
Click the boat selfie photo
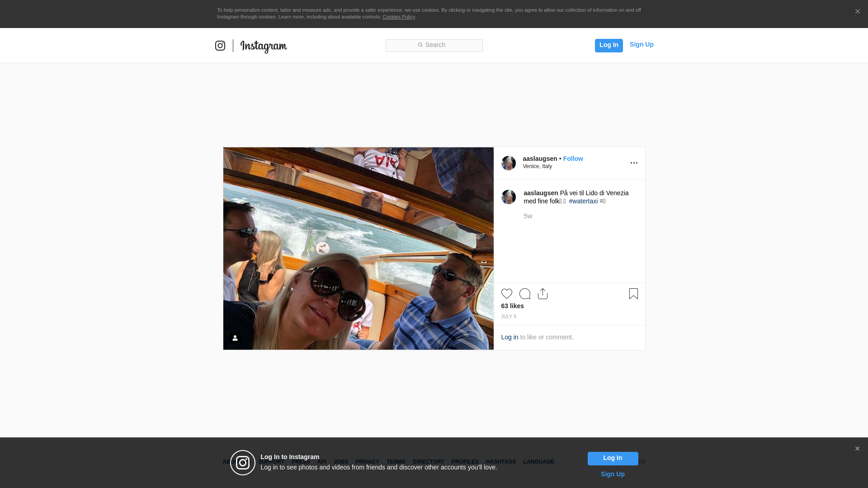[x=359, y=249]
